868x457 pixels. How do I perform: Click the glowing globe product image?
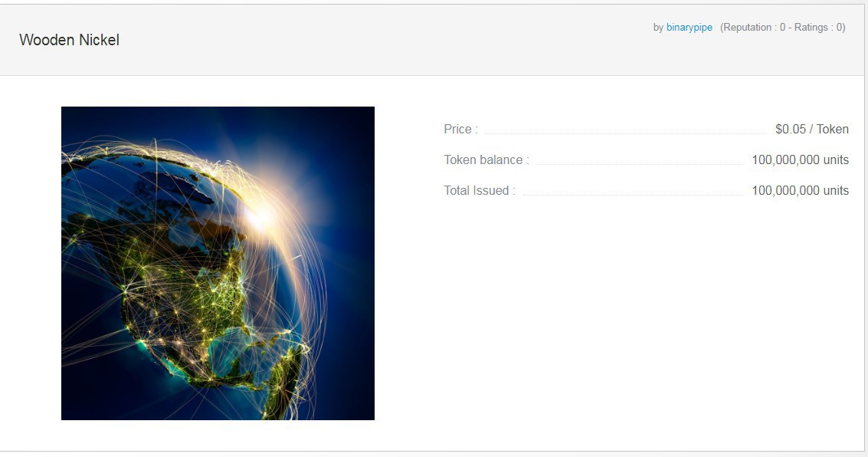(218, 263)
